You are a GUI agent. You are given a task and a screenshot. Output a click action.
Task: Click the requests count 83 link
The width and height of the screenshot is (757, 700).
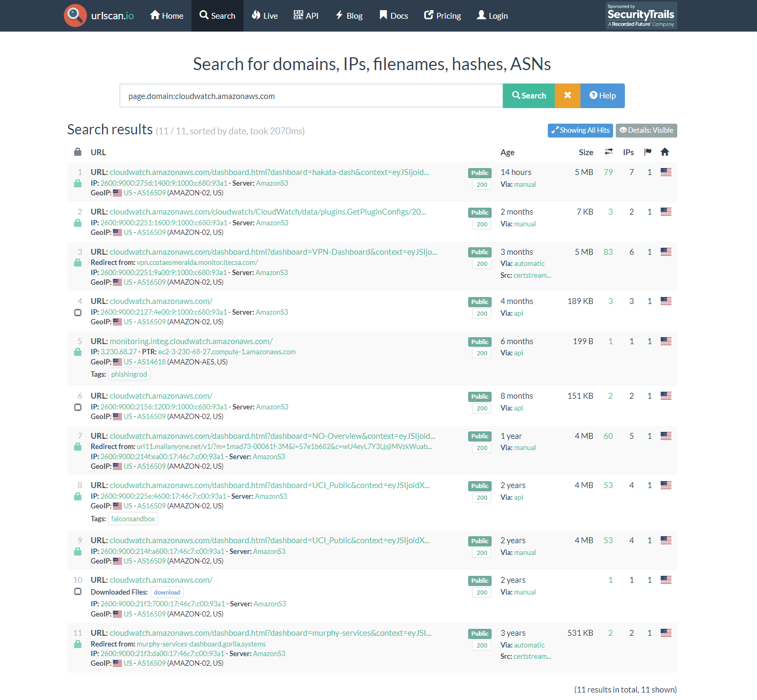coord(608,252)
